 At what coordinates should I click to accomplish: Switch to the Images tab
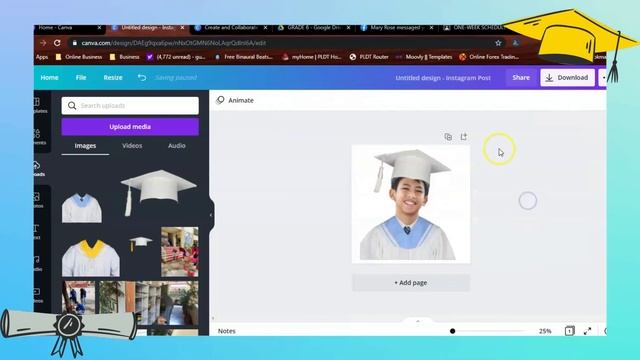(85, 146)
